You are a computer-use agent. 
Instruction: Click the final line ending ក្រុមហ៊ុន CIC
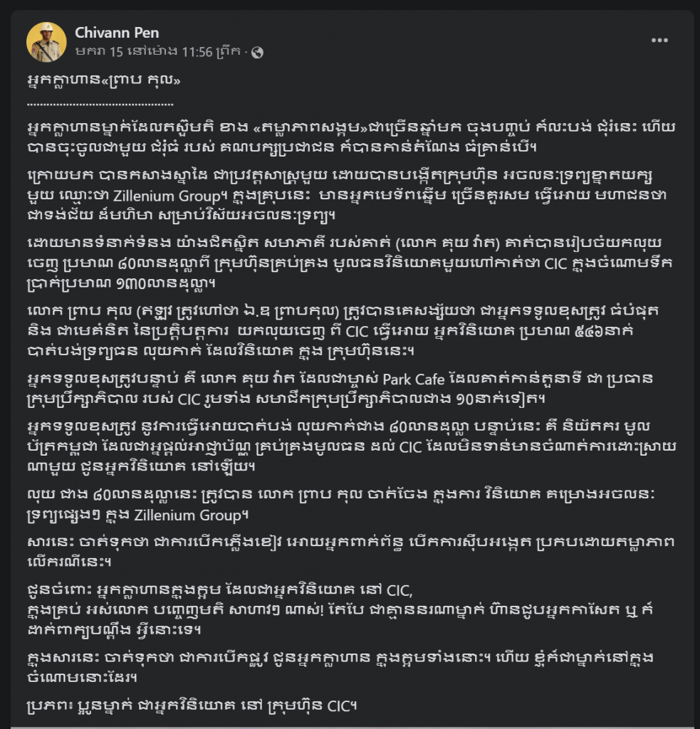(192, 706)
